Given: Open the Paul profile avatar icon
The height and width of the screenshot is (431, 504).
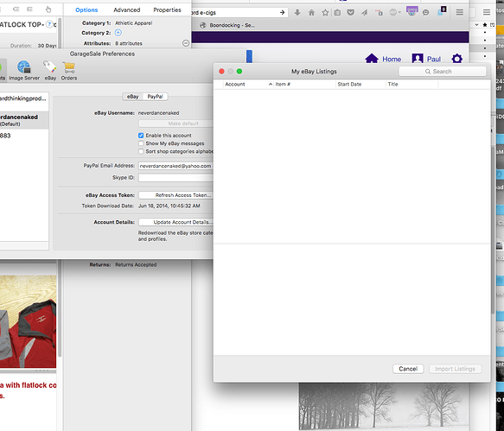Looking at the screenshot, I should tap(418, 59).
